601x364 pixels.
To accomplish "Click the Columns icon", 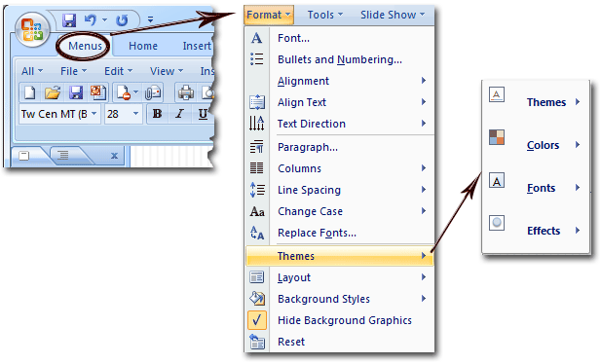I will [x=256, y=168].
